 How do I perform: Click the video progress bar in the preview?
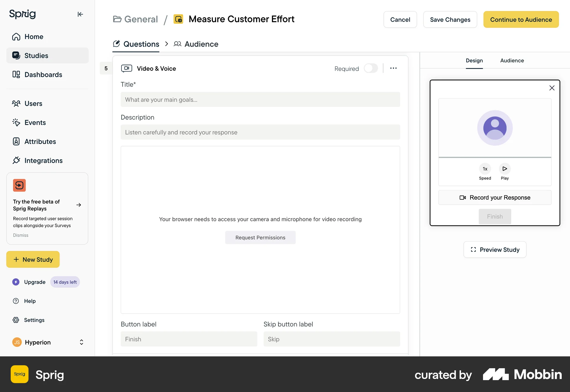pyautogui.click(x=495, y=157)
